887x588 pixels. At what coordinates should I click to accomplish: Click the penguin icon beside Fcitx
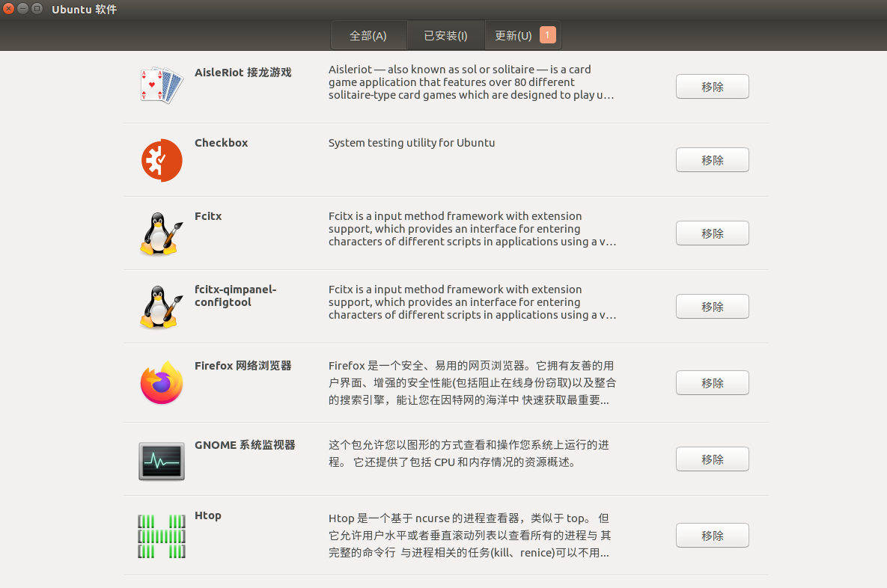click(x=162, y=233)
